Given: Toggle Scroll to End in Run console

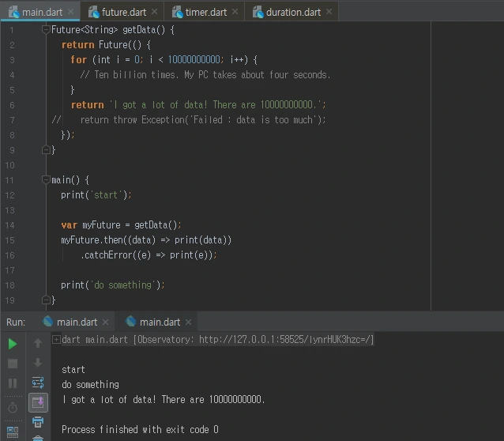Looking at the screenshot, I should pos(38,402).
